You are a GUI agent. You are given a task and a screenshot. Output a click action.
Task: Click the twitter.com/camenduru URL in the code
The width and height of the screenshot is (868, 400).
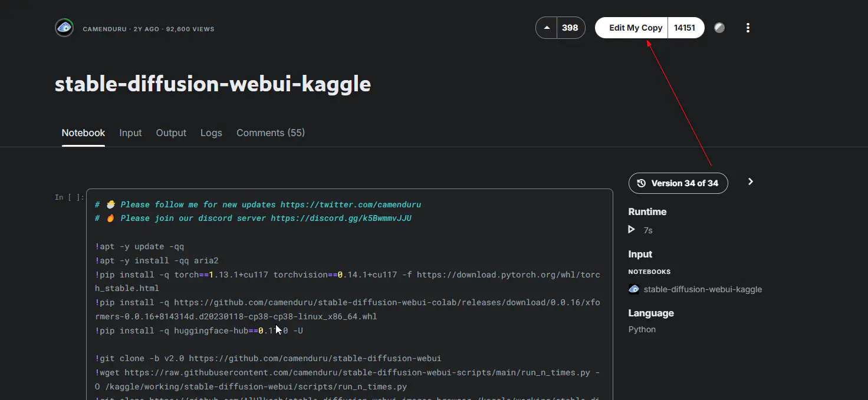[351, 204]
